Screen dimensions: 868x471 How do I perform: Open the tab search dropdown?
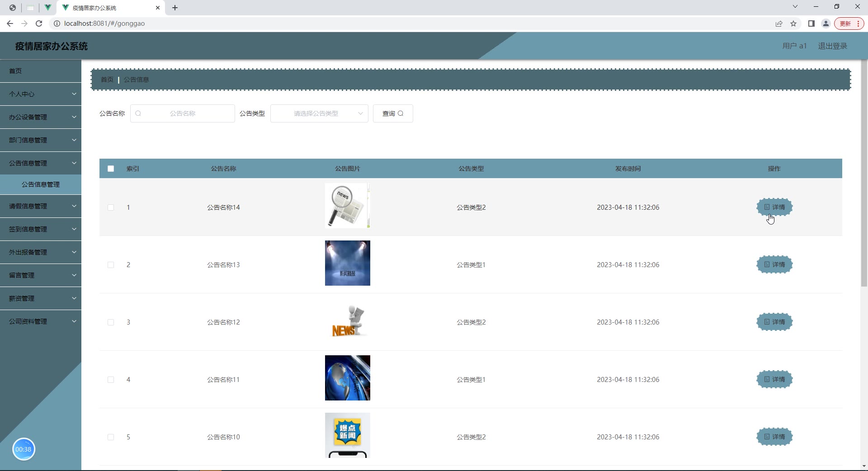(795, 6)
